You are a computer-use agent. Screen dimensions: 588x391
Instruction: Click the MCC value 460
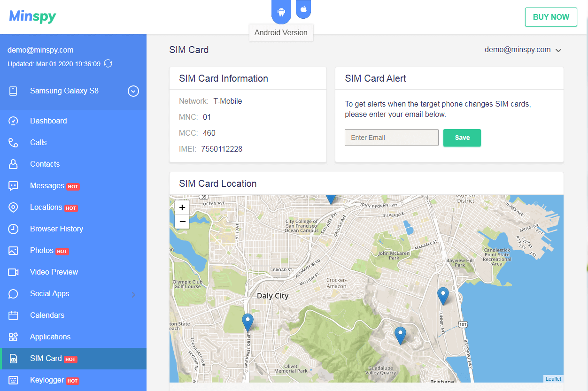coord(209,133)
